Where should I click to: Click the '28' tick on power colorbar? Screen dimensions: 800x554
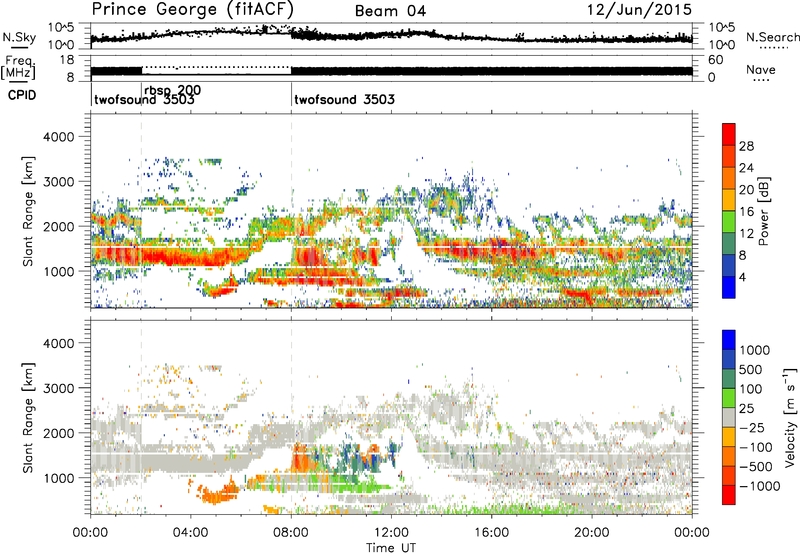coord(746,146)
